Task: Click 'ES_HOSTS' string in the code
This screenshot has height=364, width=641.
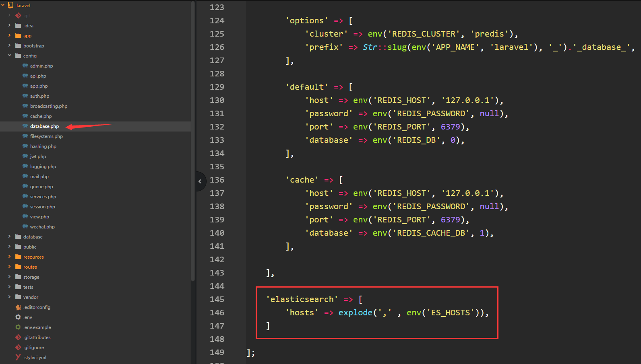Action: [451, 313]
